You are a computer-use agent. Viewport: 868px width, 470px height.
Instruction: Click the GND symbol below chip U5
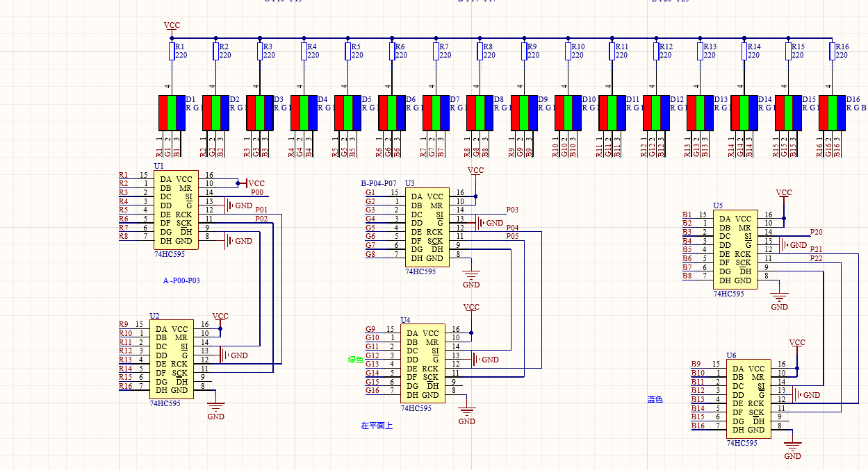coord(780,300)
